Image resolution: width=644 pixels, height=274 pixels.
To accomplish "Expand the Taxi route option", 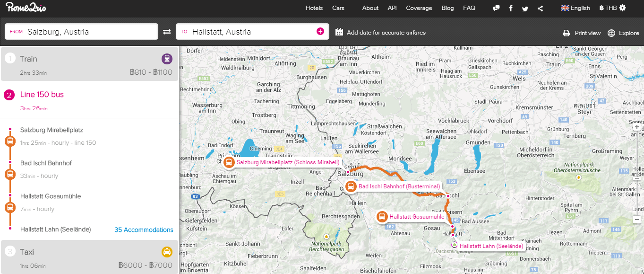I will tap(90, 257).
